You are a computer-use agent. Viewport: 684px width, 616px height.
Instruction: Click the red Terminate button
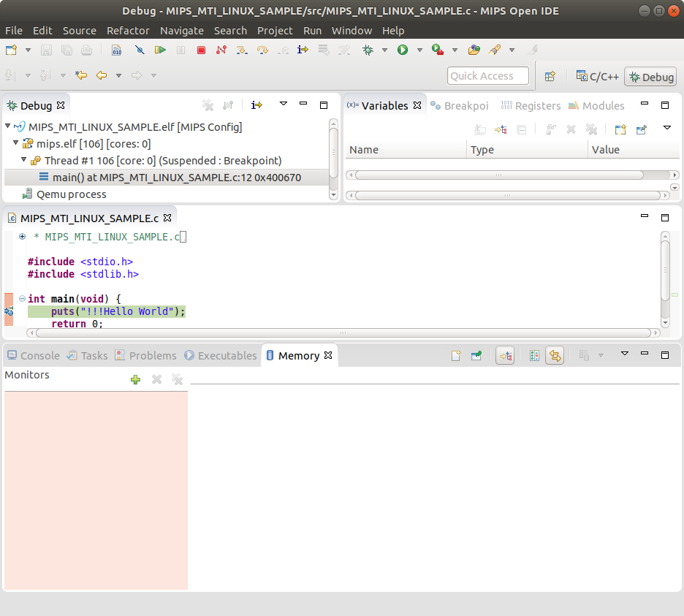coord(201,50)
